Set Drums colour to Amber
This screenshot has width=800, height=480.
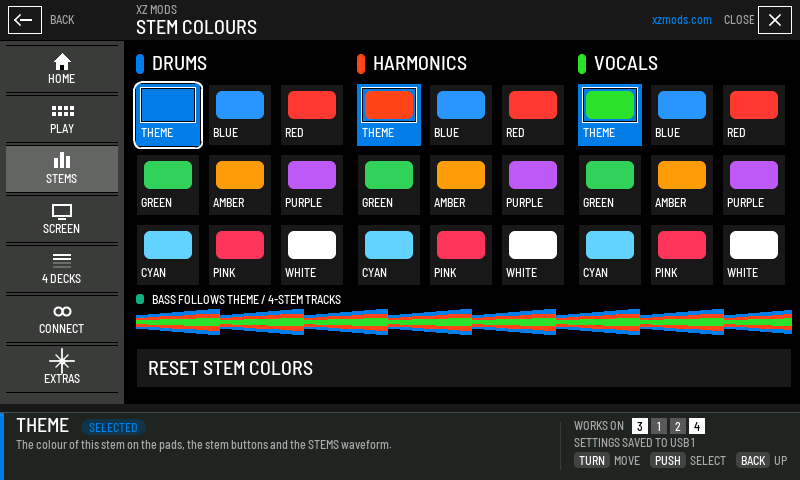(x=240, y=185)
